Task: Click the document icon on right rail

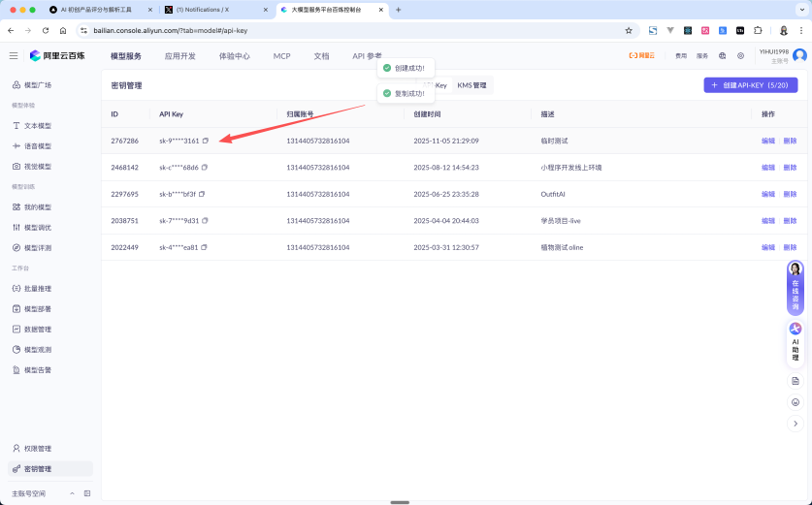Action: pyautogui.click(x=796, y=381)
